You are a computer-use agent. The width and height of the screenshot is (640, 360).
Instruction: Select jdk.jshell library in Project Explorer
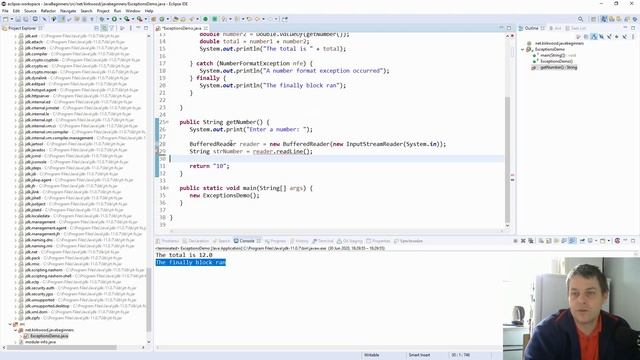pos(33,198)
